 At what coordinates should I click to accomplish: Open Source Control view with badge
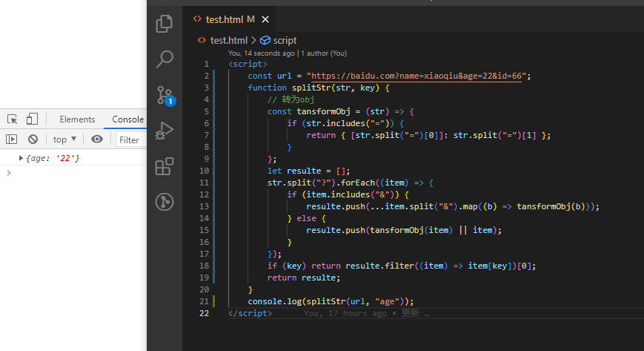click(x=165, y=95)
